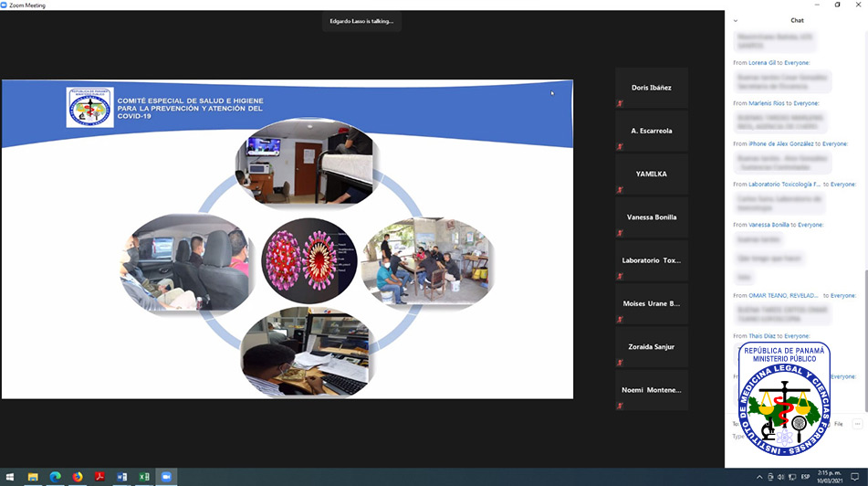The height and width of the screenshot is (486, 868).
Task: Click the coronavirus image in slide center
Action: (309, 260)
